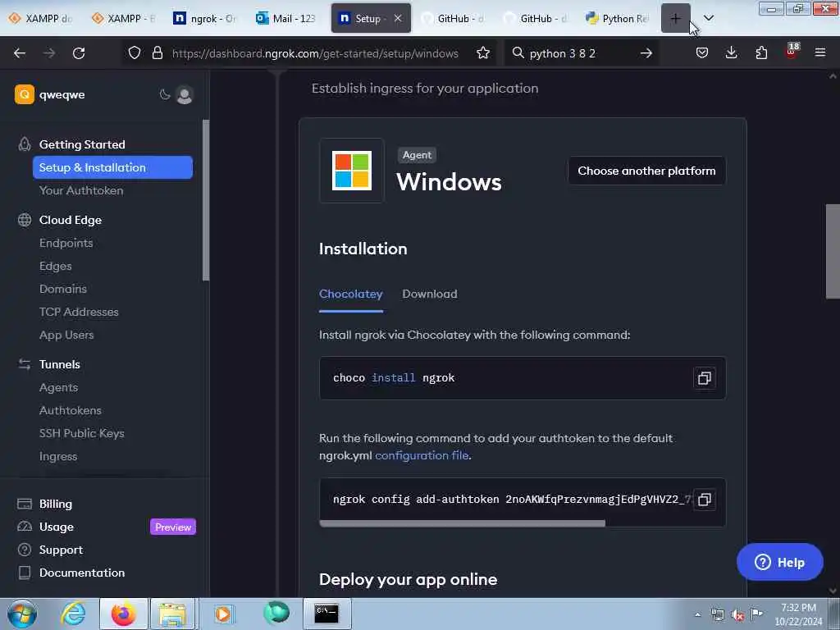Open Domains in the sidebar
840x630 pixels.
tap(62, 289)
